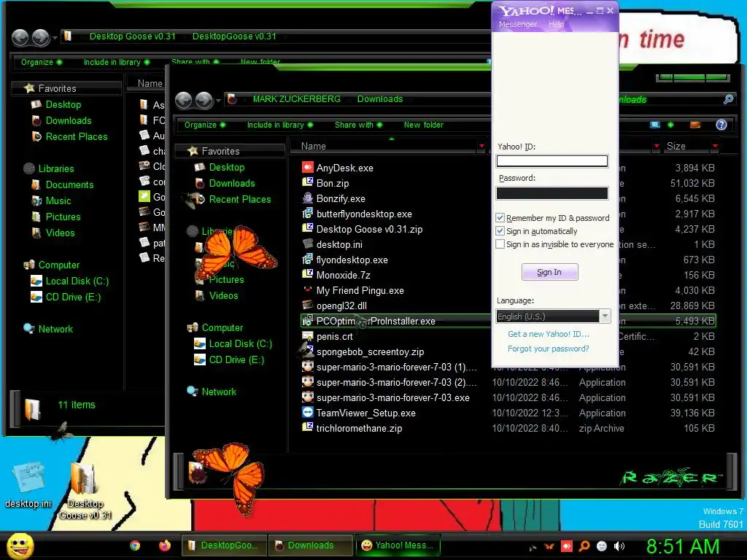
Task: Open Organize dropdown in Downloads window
Action: click(x=205, y=125)
